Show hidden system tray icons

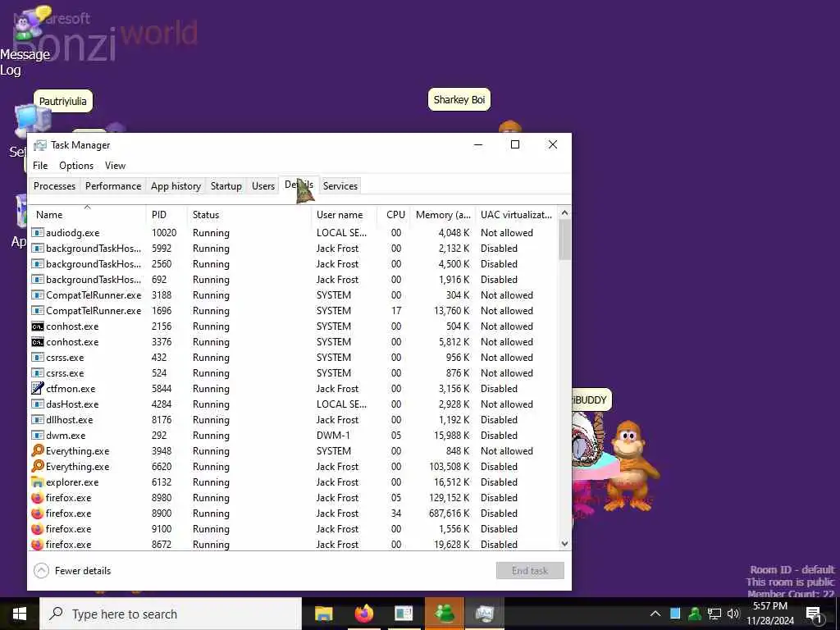[655, 614]
